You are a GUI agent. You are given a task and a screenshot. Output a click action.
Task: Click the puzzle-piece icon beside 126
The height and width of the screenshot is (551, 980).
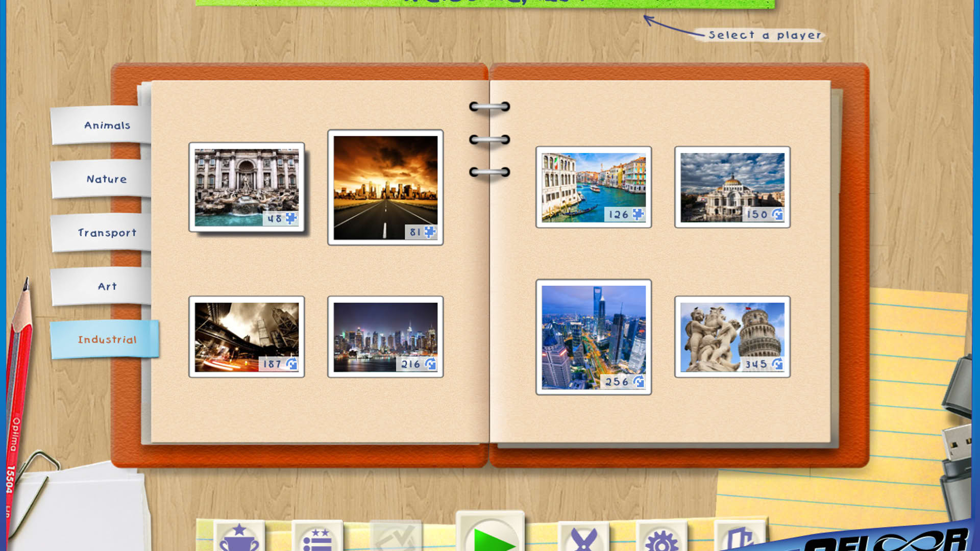tap(638, 214)
